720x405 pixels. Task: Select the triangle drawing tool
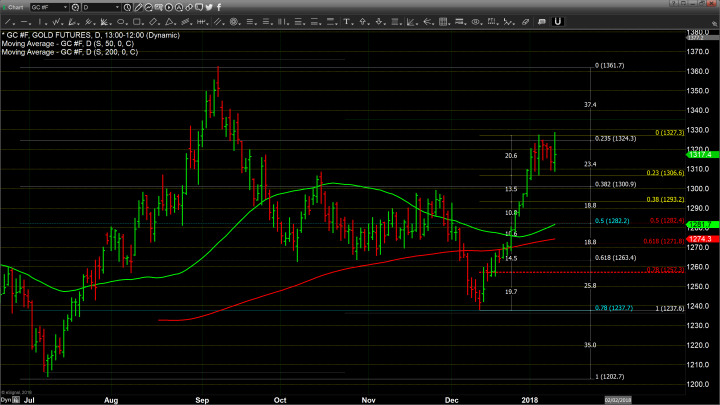(x=169, y=22)
